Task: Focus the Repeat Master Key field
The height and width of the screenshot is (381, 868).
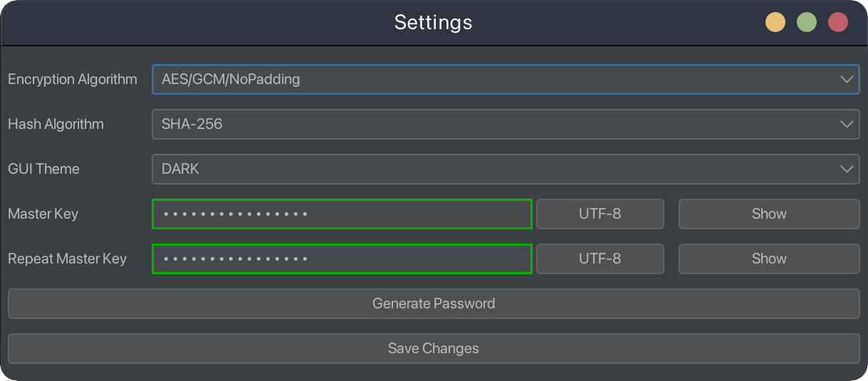Action: [x=342, y=259]
